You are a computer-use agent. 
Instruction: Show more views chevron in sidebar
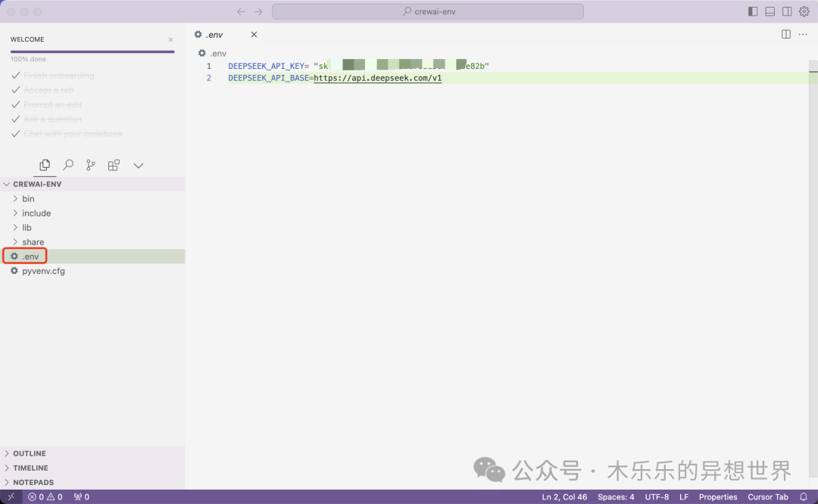pyautogui.click(x=139, y=166)
